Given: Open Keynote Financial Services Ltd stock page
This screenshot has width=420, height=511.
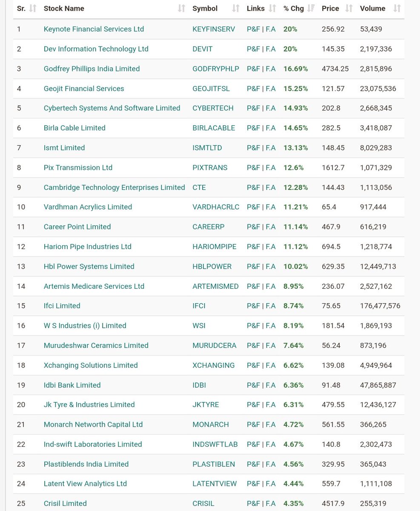Looking at the screenshot, I should tap(94, 29).
